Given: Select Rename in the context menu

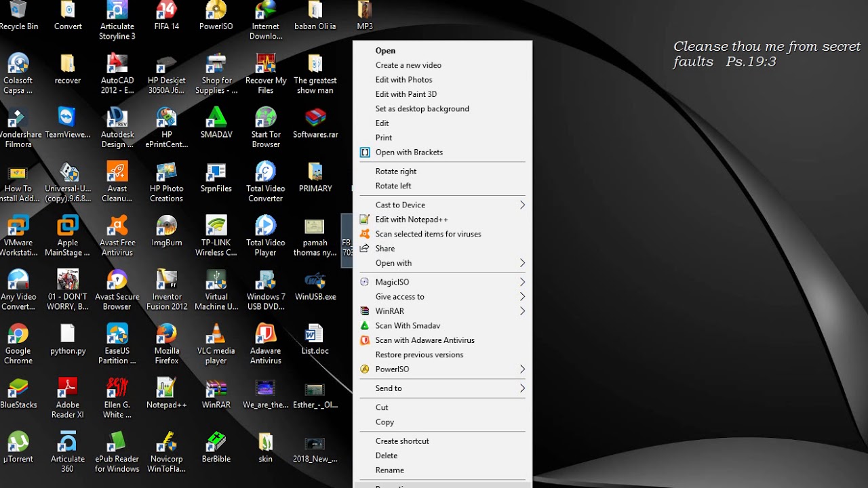Looking at the screenshot, I should (389, 470).
